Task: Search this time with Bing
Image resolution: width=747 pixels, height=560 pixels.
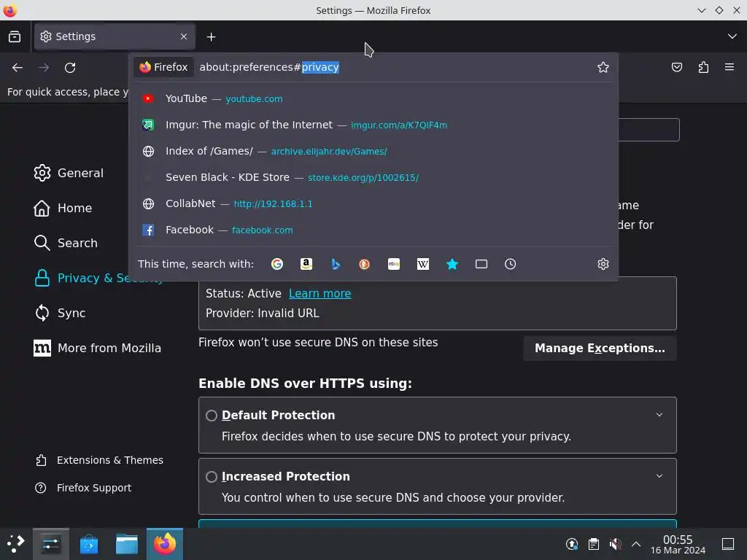Action: point(336,264)
